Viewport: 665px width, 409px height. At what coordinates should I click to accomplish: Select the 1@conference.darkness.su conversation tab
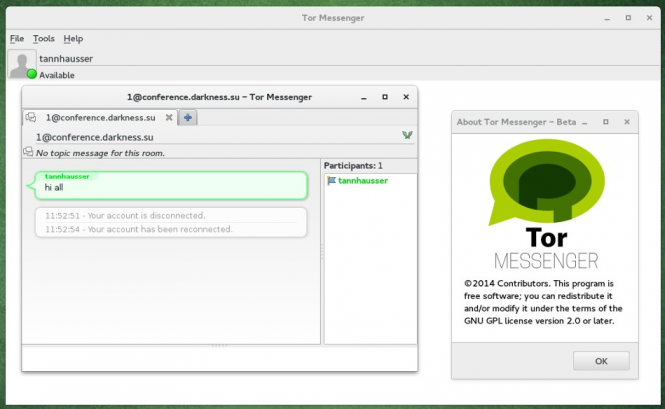99,117
